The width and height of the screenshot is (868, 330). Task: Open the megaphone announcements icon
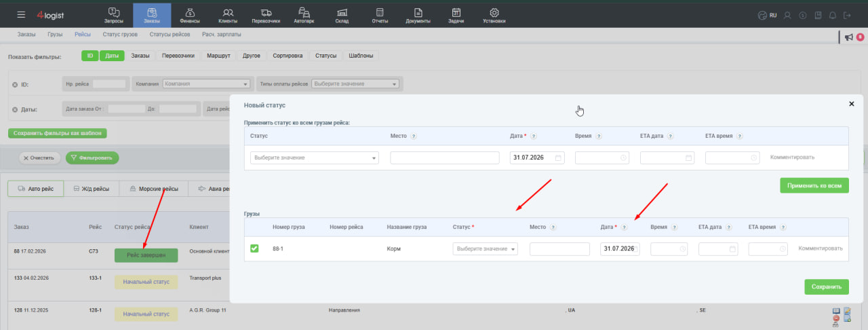pyautogui.click(x=848, y=37)
